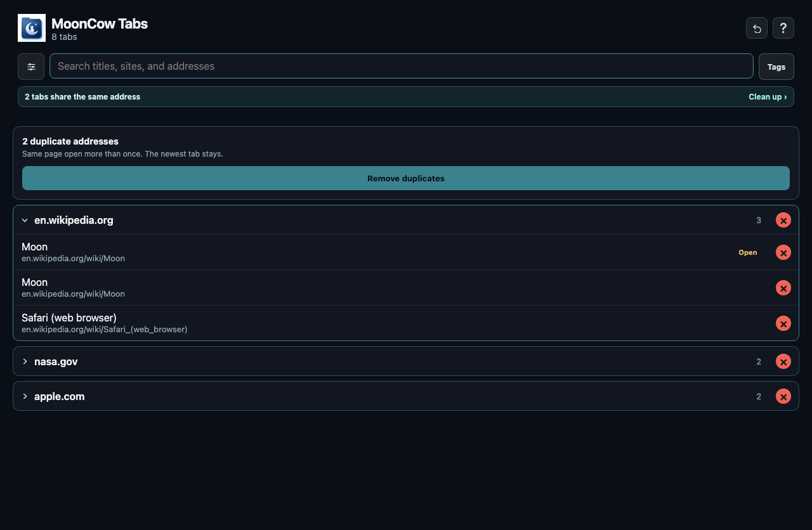
Task: Click the nasa.gov group name
Action: coord(56,361)
